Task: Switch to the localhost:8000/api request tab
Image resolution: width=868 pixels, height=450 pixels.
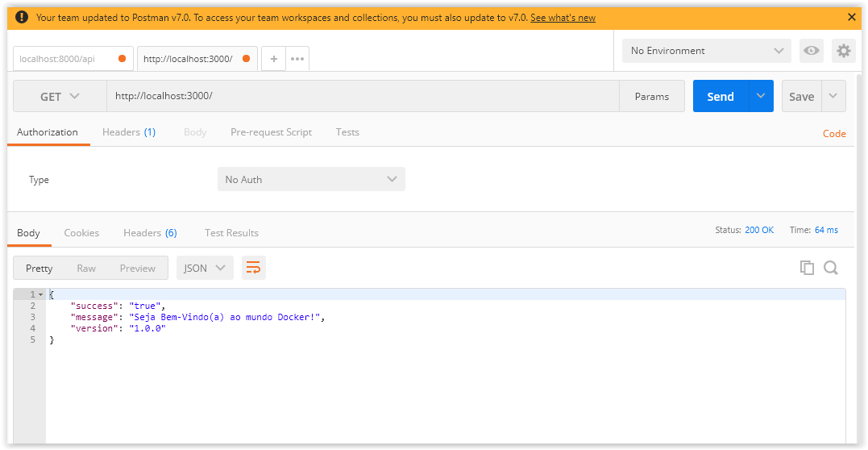Action: (x=73, y=59)
